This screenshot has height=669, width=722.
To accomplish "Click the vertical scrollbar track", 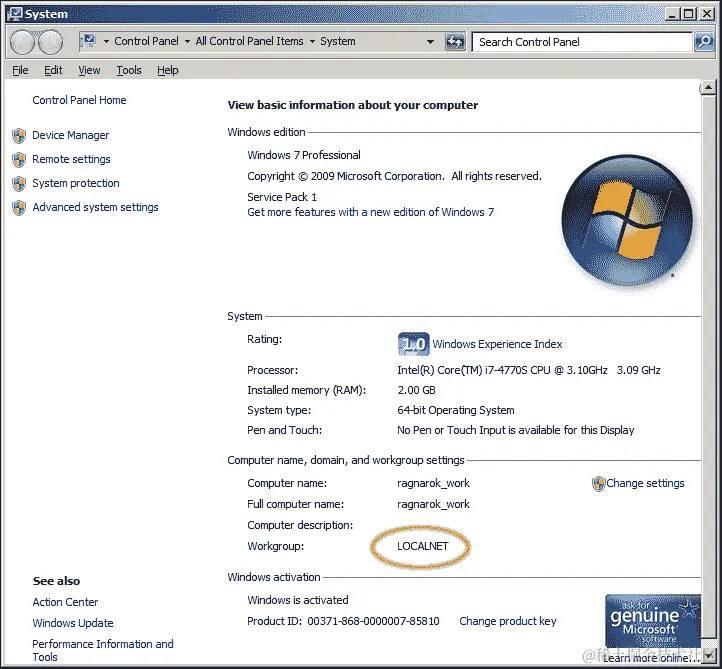I will point(708,368).
